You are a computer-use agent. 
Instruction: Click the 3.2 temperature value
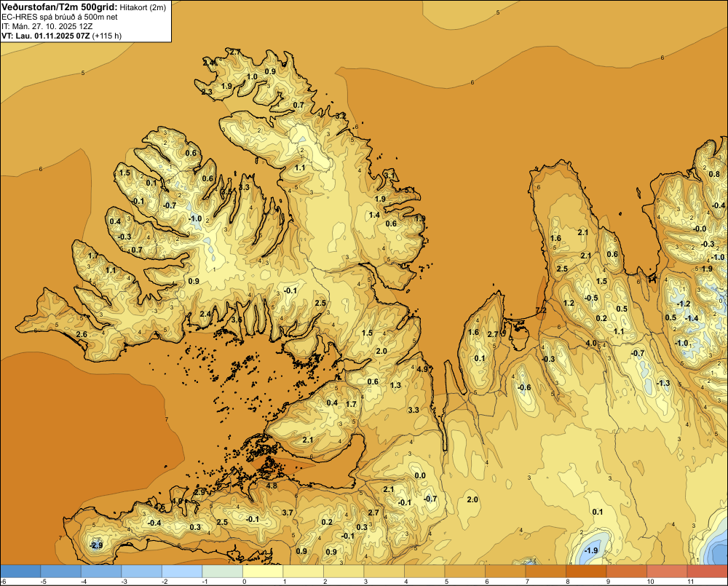click(x=340, y=116)
